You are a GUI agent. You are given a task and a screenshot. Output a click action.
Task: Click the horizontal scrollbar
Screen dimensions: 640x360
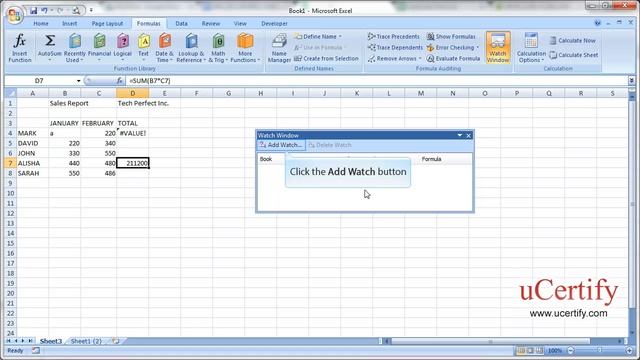[491, 341]
